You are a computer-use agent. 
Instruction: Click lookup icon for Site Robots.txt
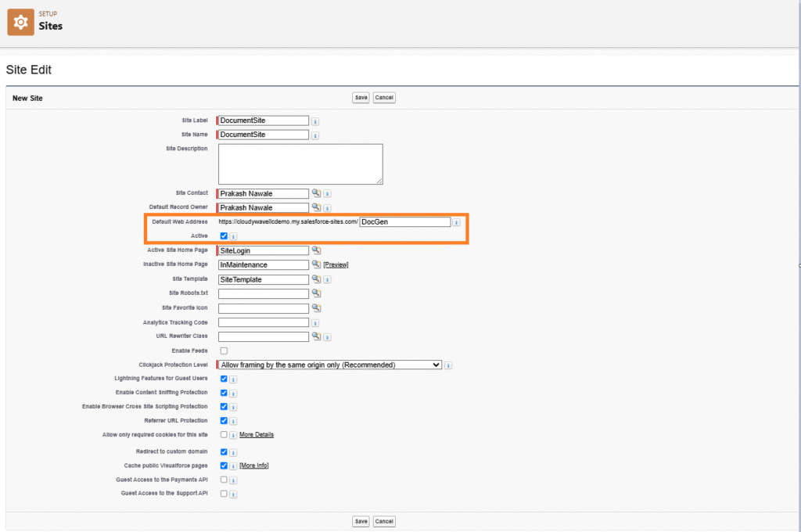tap(316, 293)
